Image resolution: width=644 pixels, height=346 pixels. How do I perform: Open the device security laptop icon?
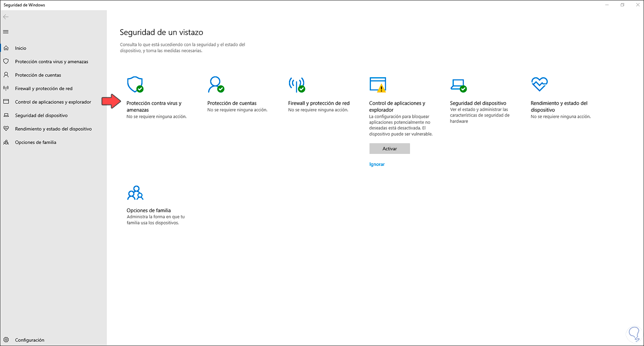[x=458, y=84]
